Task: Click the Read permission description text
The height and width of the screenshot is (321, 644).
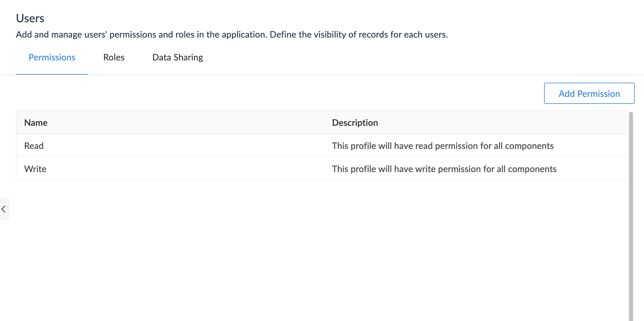Action: click(442, 146)
